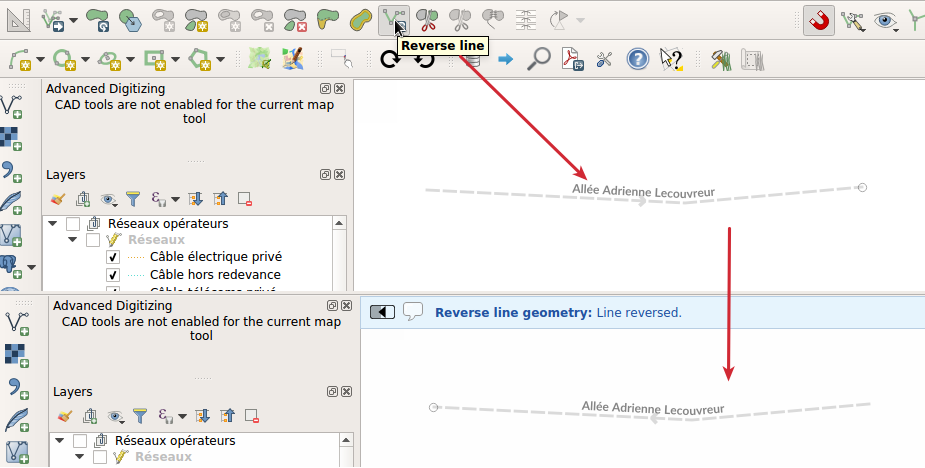Viewport: 925px width, 468px height.
Task: Open the circle shape digitizing dropdown arrow
Action: tap(86, 60)
